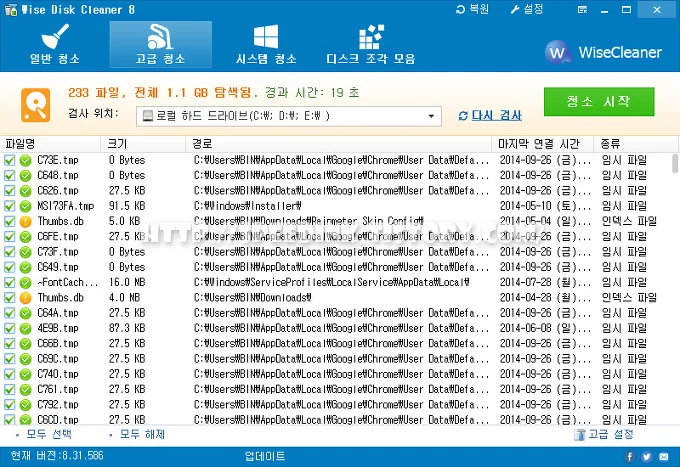Click the 현재 버전:8.31.586 status text

tap(57, 456)
